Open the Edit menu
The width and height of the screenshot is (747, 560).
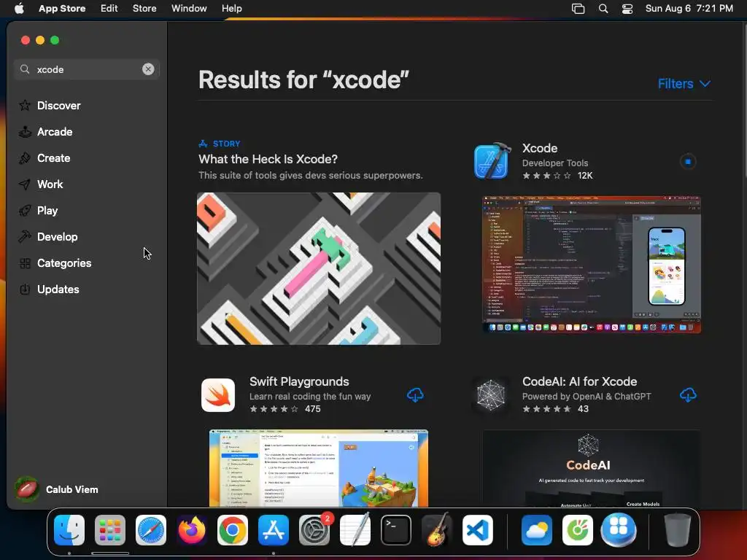click(109, 9)
